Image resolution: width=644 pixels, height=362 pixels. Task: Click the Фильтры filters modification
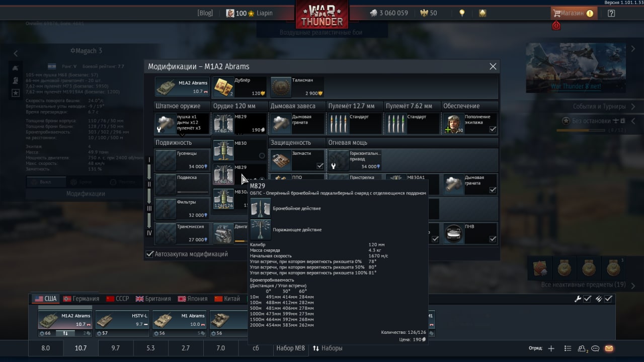coord(182,208)
